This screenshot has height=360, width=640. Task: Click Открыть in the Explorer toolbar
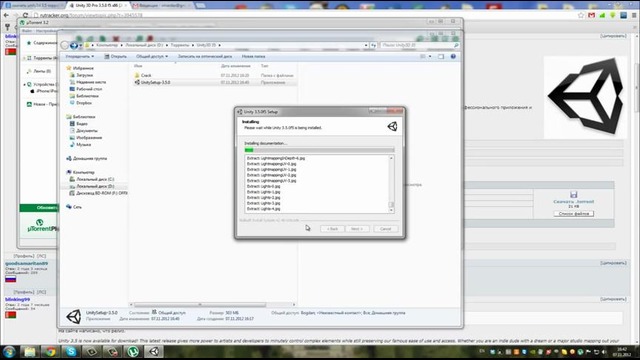click(116, 56)
